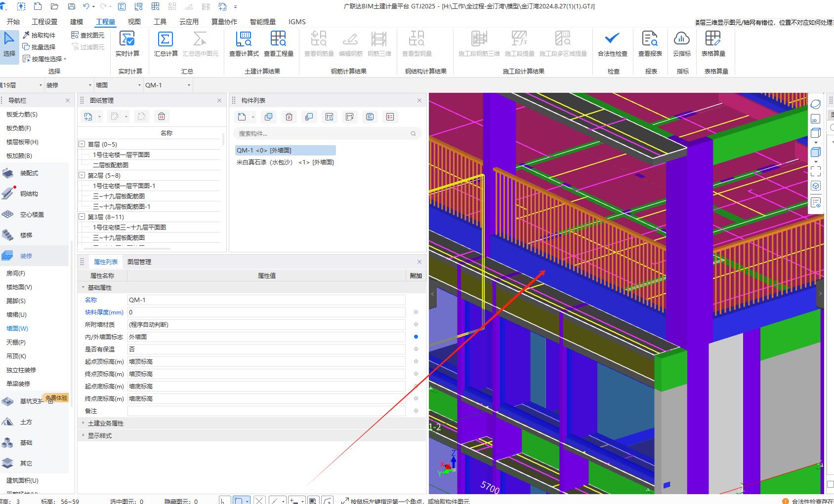The height and width of the screenshot is (504, 834).
Task: Toggle 附加 dot for 块料厚度 row
Action: point(416,312)
